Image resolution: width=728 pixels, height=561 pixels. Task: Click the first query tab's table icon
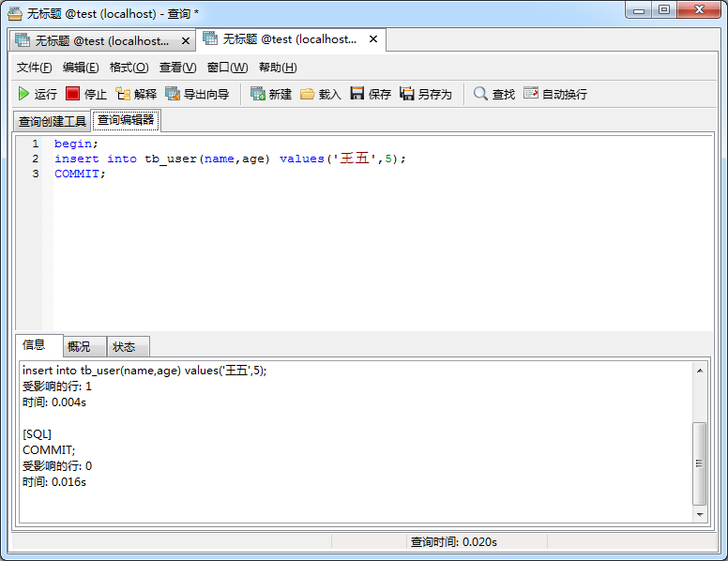[x=23, y=40]
